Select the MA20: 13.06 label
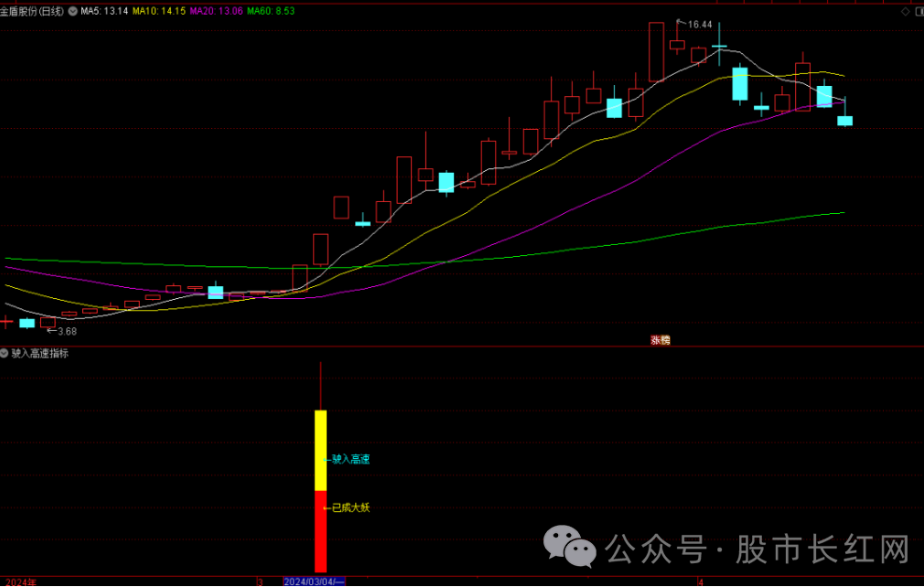Image resolution: width=924 pixels, height=587 pixels. point(216,11)
